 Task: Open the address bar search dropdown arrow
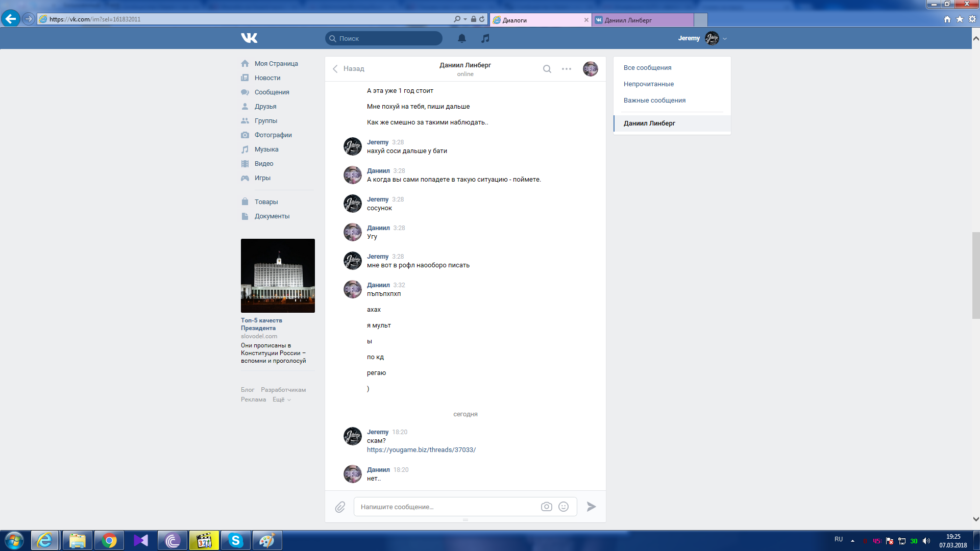point(465,19)
